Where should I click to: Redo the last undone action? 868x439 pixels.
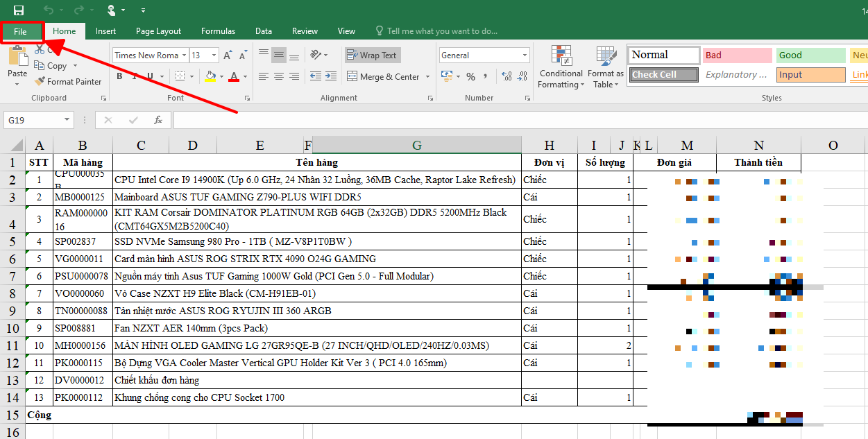[x=78, y=10]
